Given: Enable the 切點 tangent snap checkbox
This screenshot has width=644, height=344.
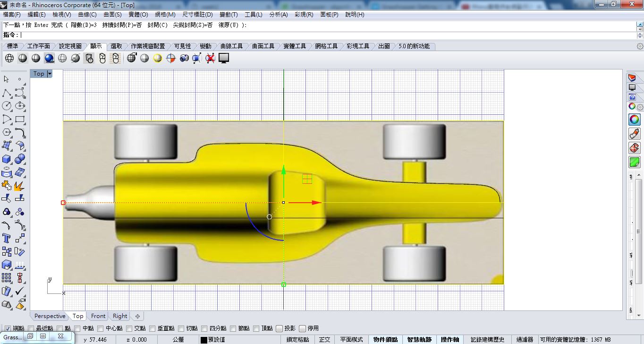Looking at the screenshot, I should pyautogui.click(x=181, y=328).
